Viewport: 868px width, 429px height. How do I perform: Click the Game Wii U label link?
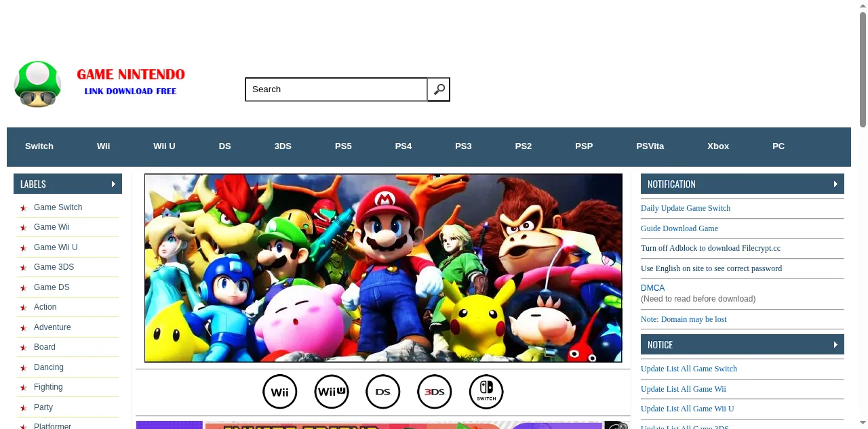pyautogui.click(x=56, y=247)
